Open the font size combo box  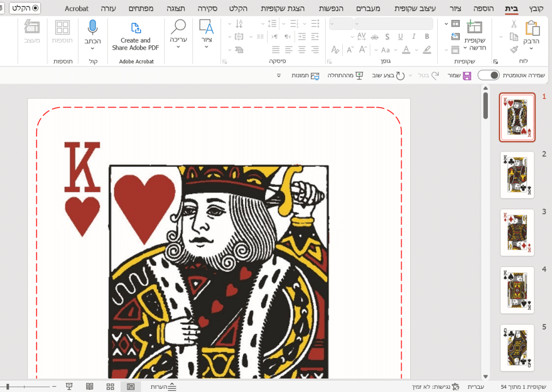(x=341, y=24)
